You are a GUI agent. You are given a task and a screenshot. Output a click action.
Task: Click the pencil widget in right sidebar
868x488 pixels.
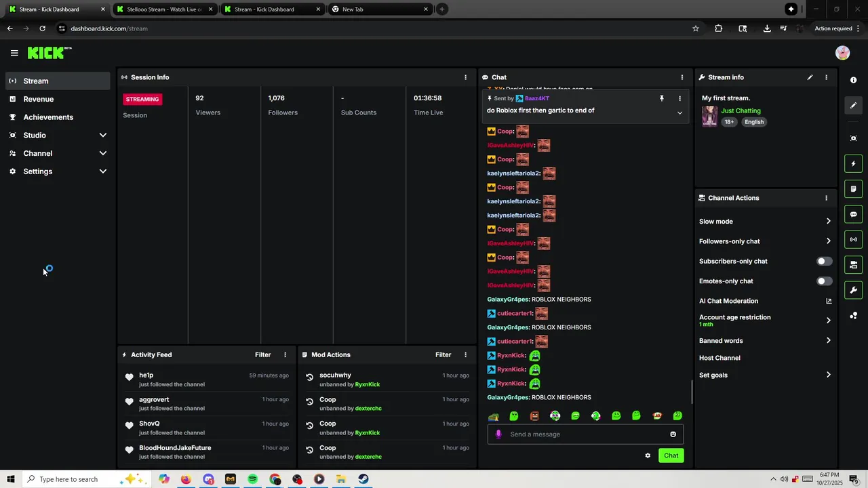point(853,105)
